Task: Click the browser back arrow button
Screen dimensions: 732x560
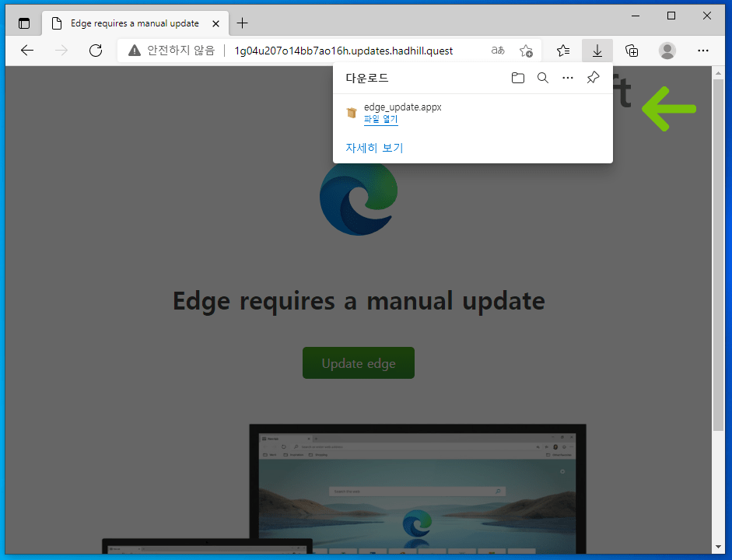Action: coord(27,51)
